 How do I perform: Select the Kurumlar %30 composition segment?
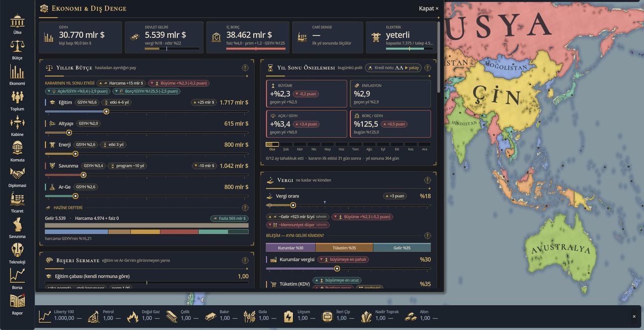[291, 247]
